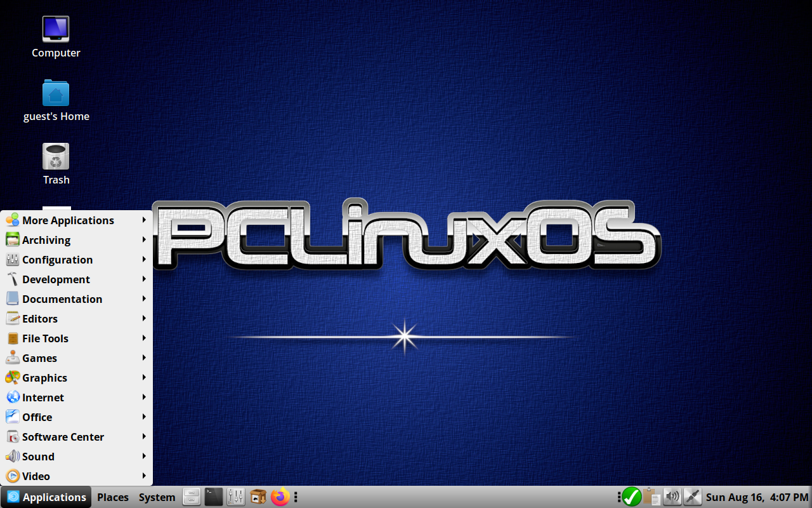The image size is (812, 508).
Task: Launch Firefox from the panel
Action: click(x=280, y=497)
